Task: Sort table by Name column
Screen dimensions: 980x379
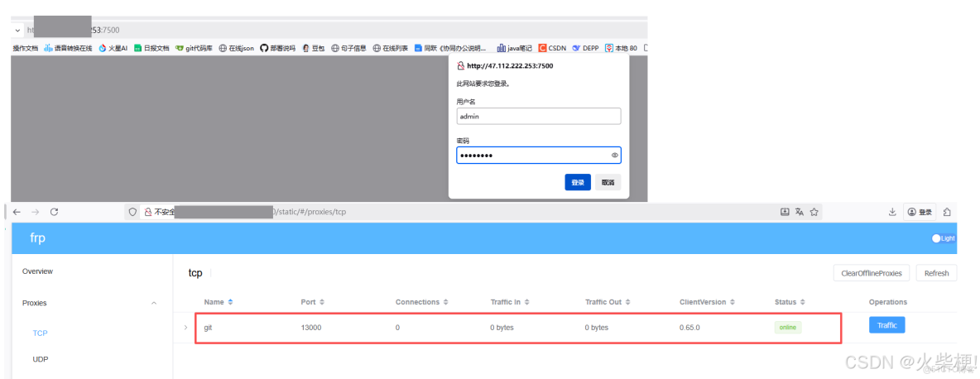Action: point(219,302)
